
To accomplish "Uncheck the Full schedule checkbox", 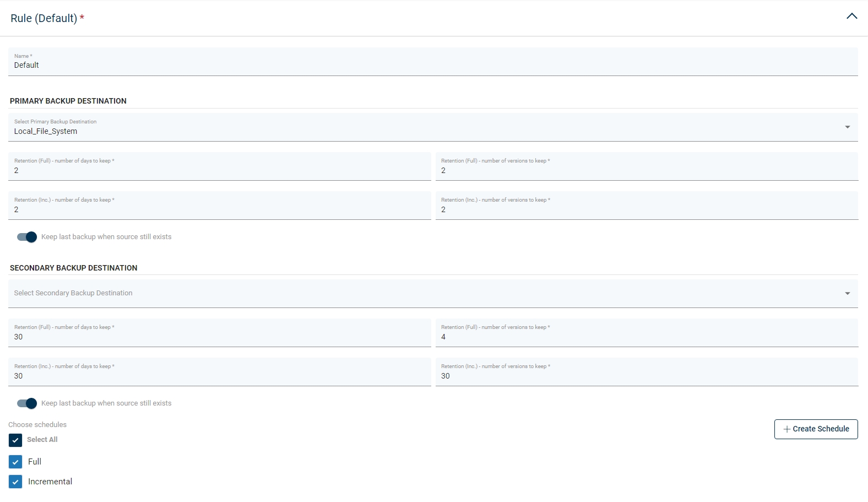I will tap(15, 462).
